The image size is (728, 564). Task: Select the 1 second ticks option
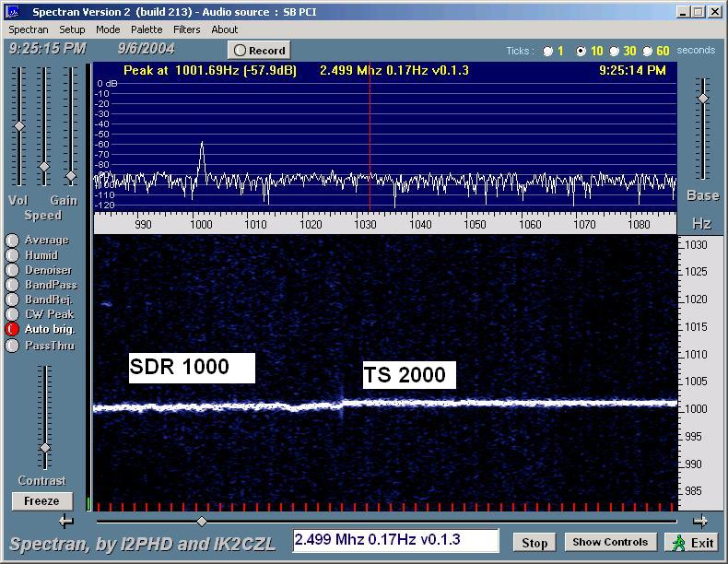[548, 52]
